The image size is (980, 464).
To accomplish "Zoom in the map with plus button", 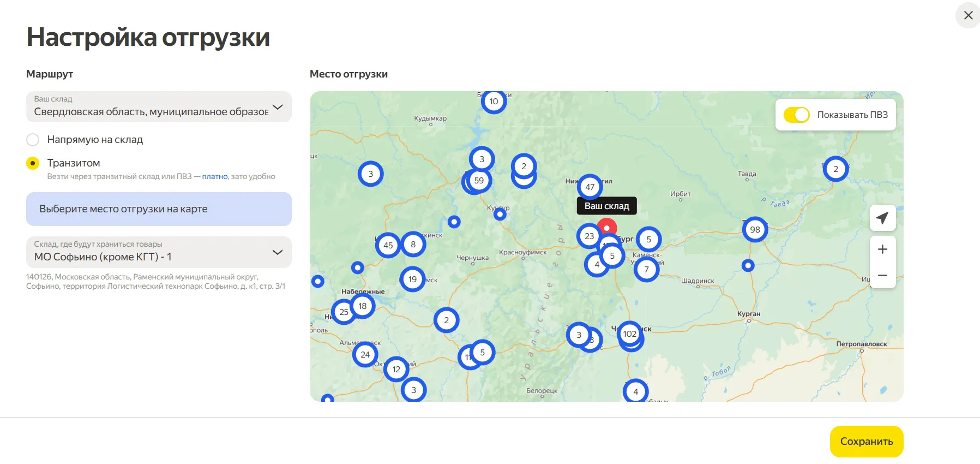I will click(882, 249).
